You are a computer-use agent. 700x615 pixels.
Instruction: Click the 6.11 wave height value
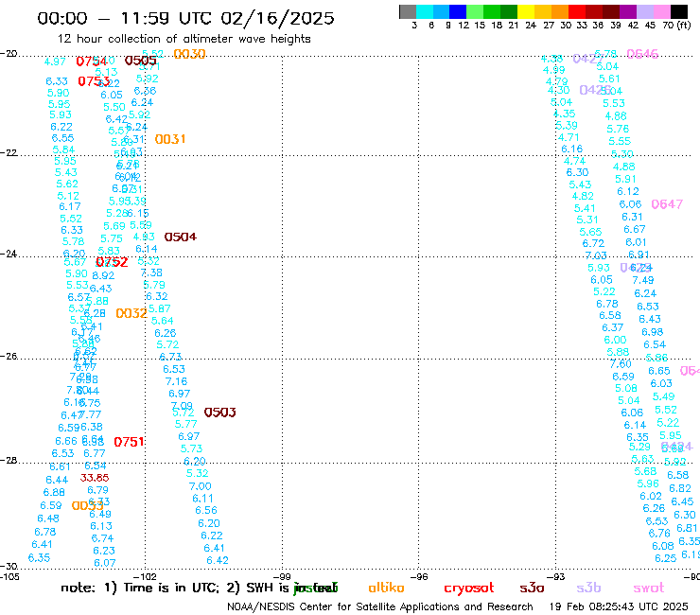click(x=202, y=498)
